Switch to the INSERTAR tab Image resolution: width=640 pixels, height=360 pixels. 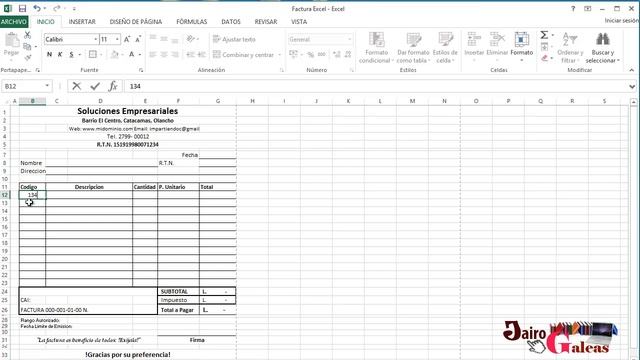pos(82,22)
